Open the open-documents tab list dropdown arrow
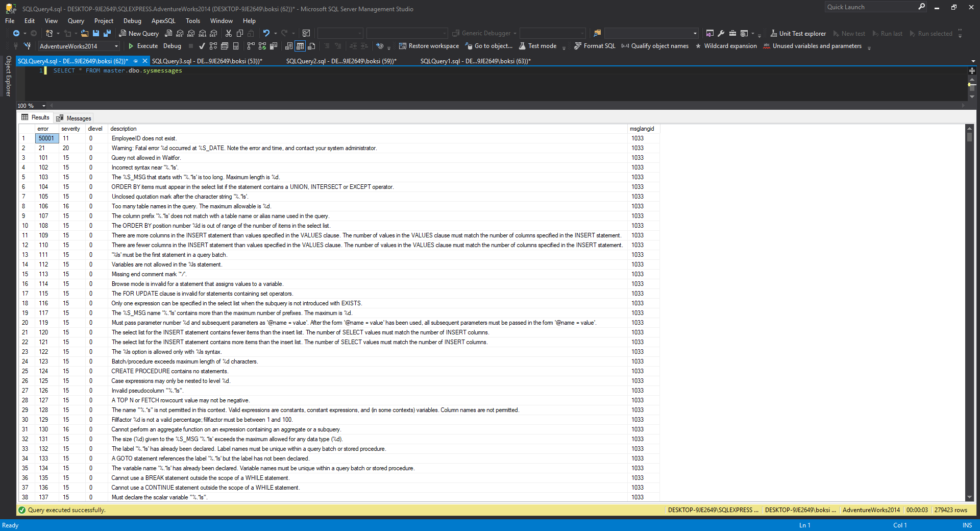The height and width of the screenshot is (531, 980). 973,61
